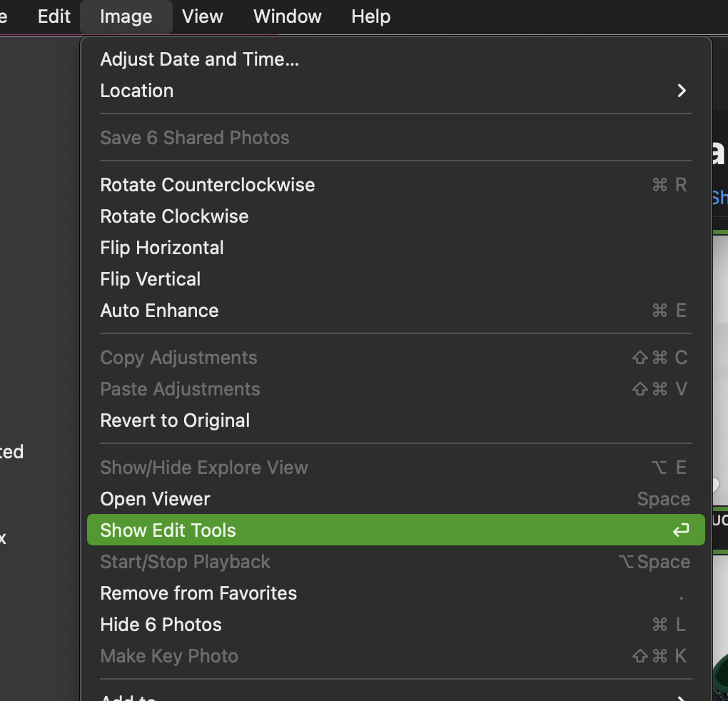Choose Rotate Clockwise
728x701 pixels.
pos(174,216)
